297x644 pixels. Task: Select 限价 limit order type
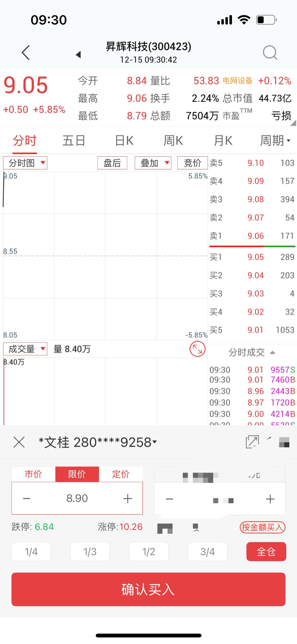(77, 474)
